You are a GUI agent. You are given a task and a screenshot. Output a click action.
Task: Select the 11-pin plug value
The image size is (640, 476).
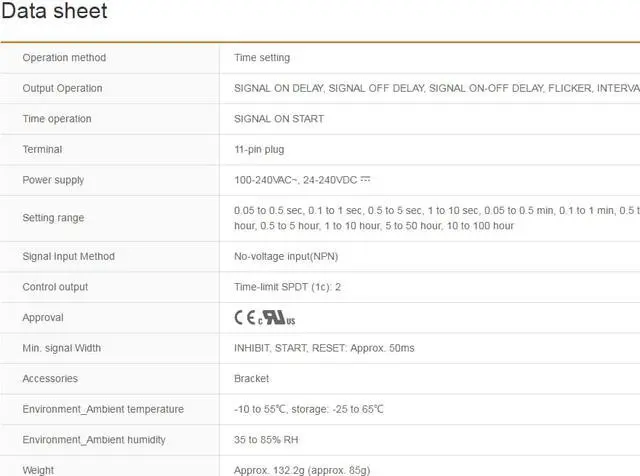click(x=259, y=149)
